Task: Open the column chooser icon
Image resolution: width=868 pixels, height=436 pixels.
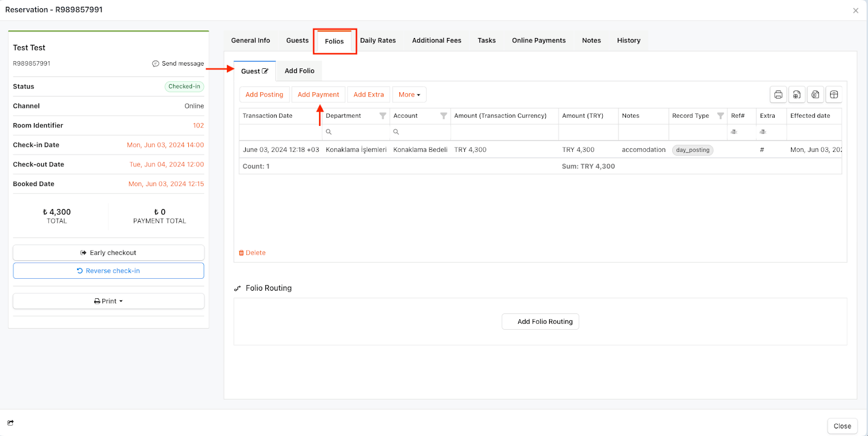Action: click(834, 95)
